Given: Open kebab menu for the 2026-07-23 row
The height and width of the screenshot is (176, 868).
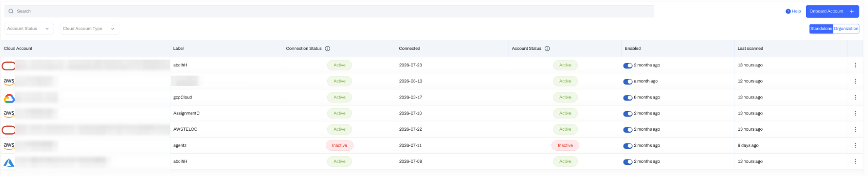Looking at the screenshot, I should (x=855, y=65).
